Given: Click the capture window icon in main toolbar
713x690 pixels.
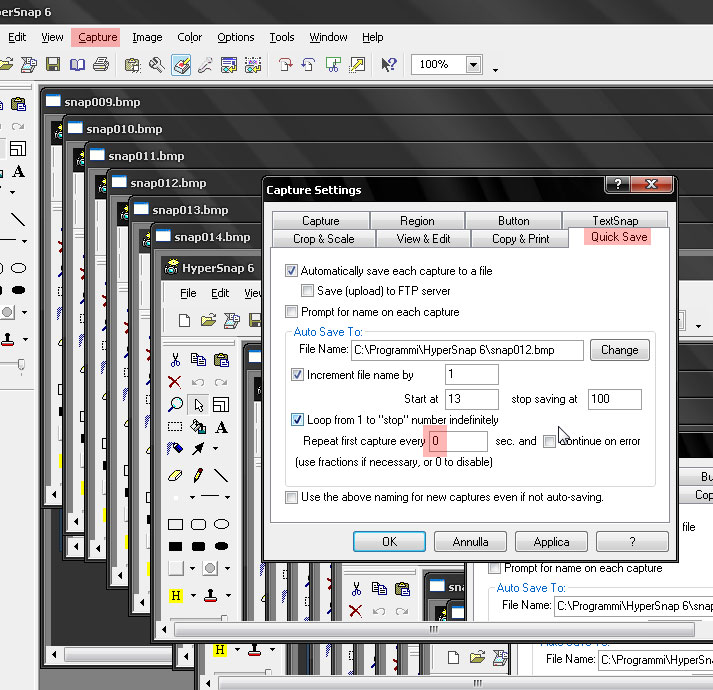Looking at the screenshot, I should point(229,65).
